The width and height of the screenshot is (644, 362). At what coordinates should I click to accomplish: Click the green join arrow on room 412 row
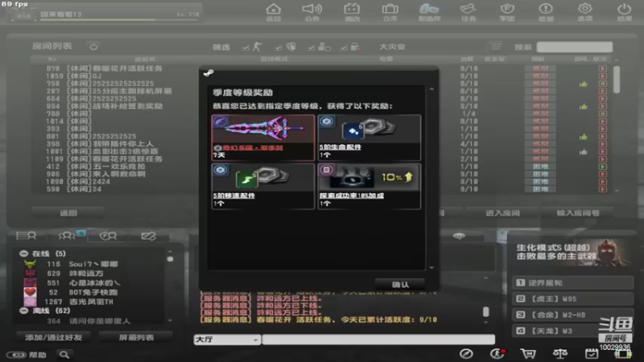(602, 167)
